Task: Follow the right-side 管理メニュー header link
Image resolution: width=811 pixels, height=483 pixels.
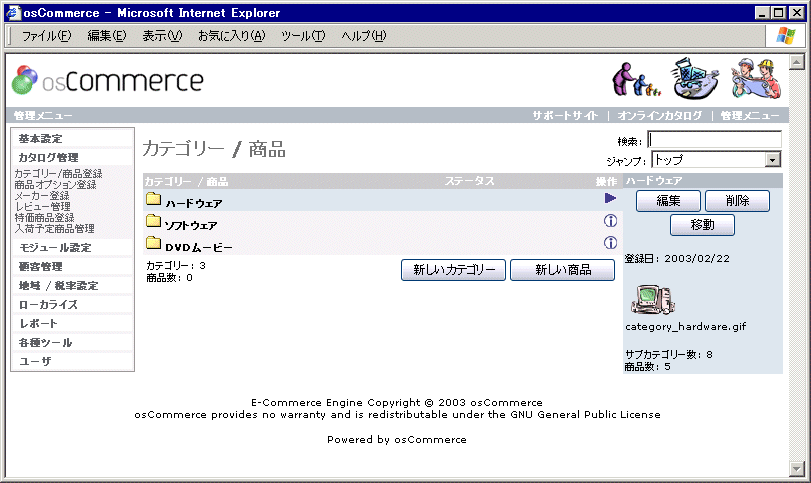Action: tap(750, 115)
